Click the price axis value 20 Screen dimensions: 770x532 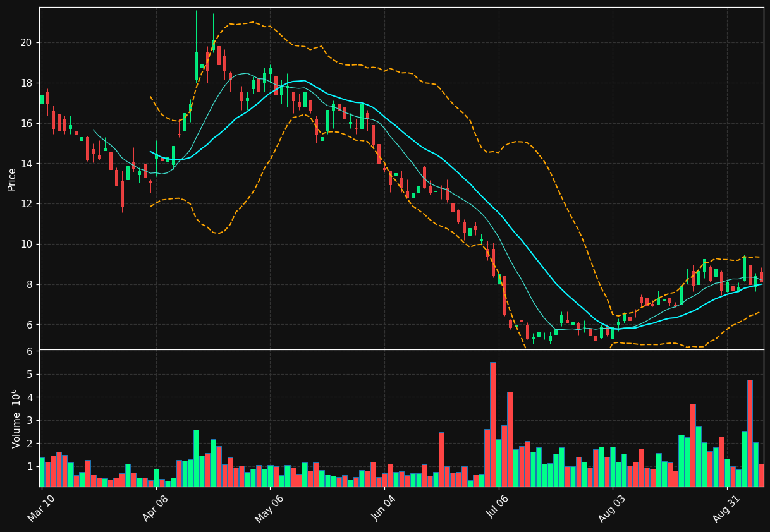(27, 43)
